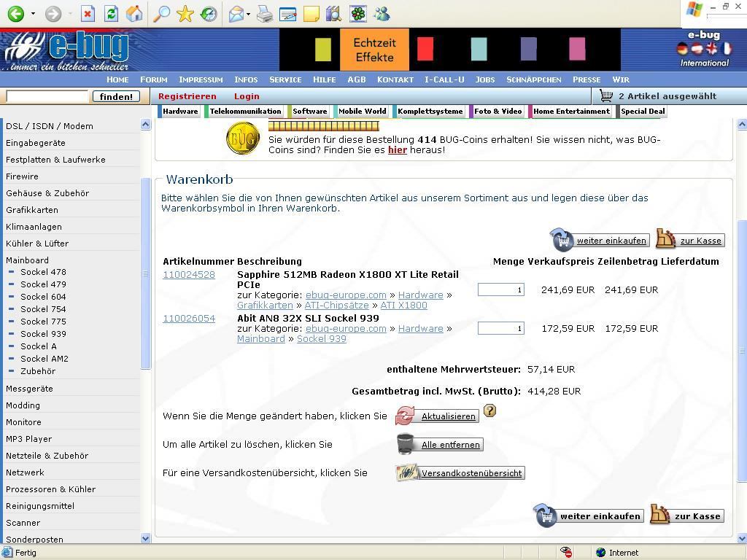This screenshot has width=747, height=560.
Task: Open article number 110024528 link
Action: [x=189, y=275]
